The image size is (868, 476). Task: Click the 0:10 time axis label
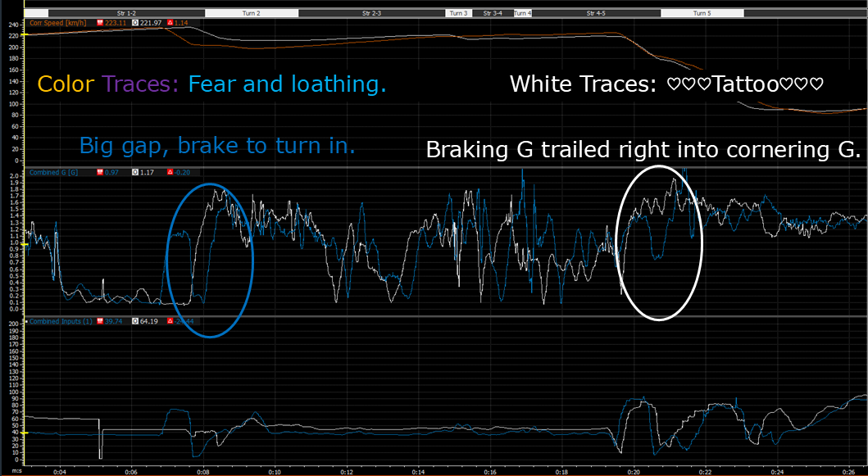(275, 472)
